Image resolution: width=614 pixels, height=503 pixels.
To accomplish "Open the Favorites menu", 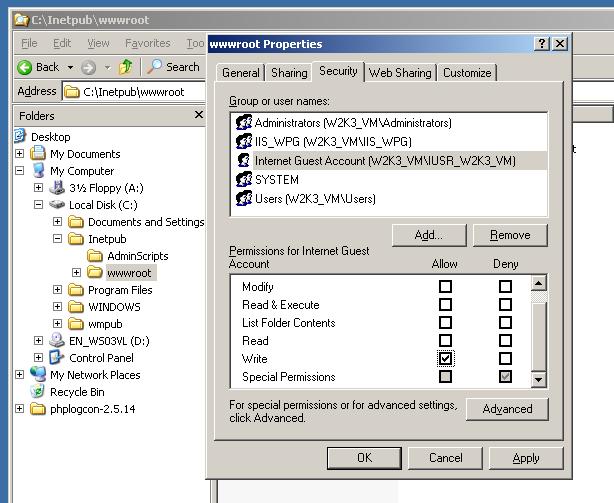I will (x=148, y=43).
